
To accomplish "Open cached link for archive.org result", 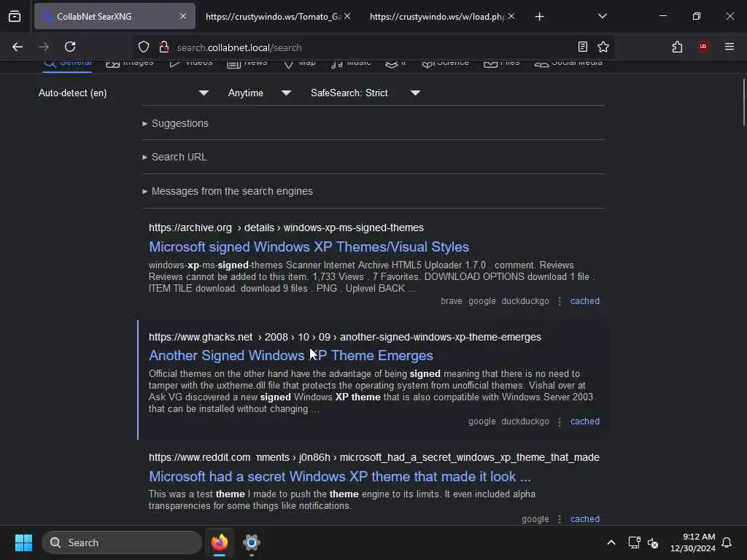I will 585,301.
